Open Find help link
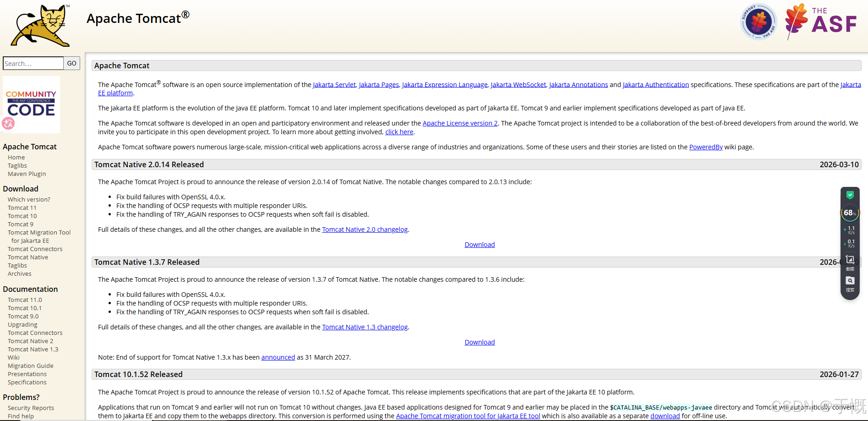This screenshot has width=868, height=421. tap(21, 416)
